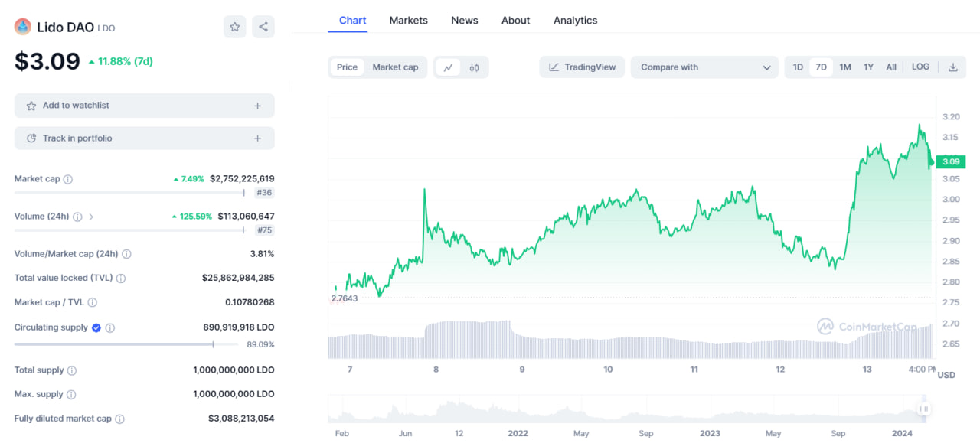
Task: Switch to the Analytics tab
Action: pos(575,21)
